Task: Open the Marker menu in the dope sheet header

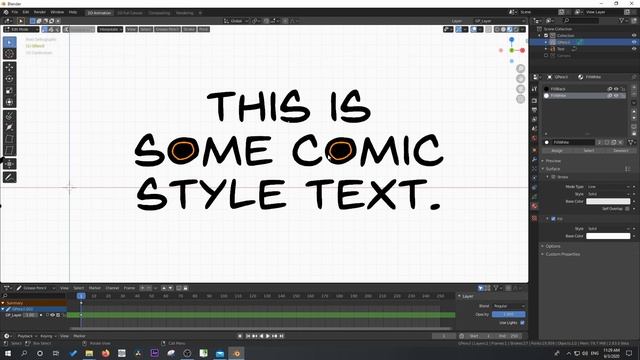Action: [x=95, y=288]
